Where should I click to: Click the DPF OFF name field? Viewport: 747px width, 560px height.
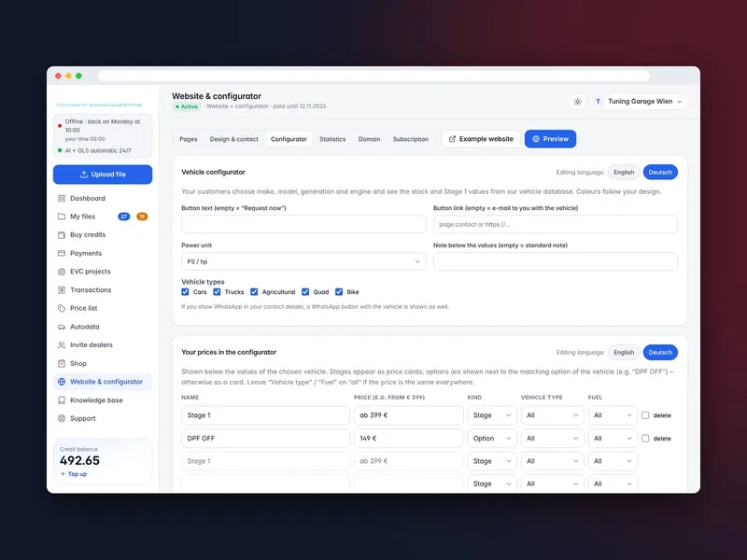[x=265, y=438]
